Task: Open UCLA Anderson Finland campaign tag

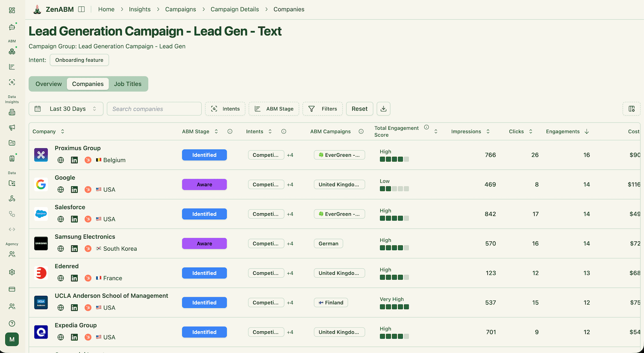Action: click(x=331, y=303)
